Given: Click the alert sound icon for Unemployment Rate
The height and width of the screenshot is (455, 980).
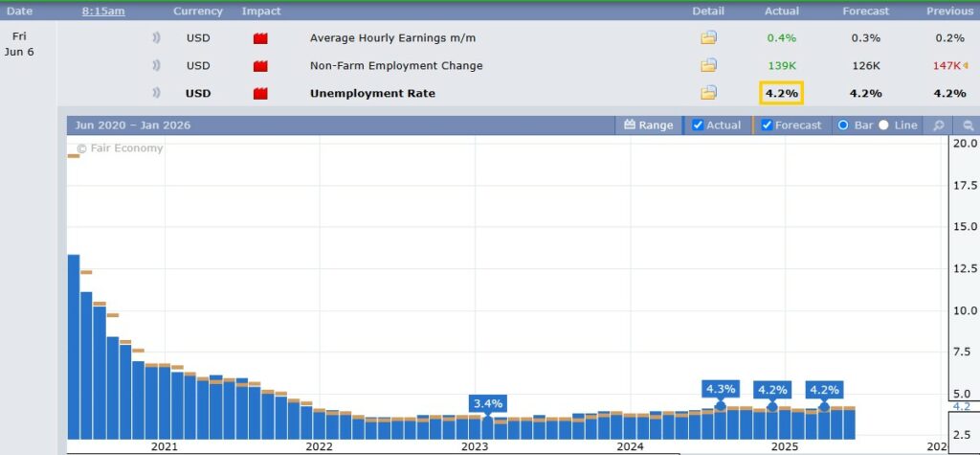Looking at the screenshot, I should click(x=155, y=94).
